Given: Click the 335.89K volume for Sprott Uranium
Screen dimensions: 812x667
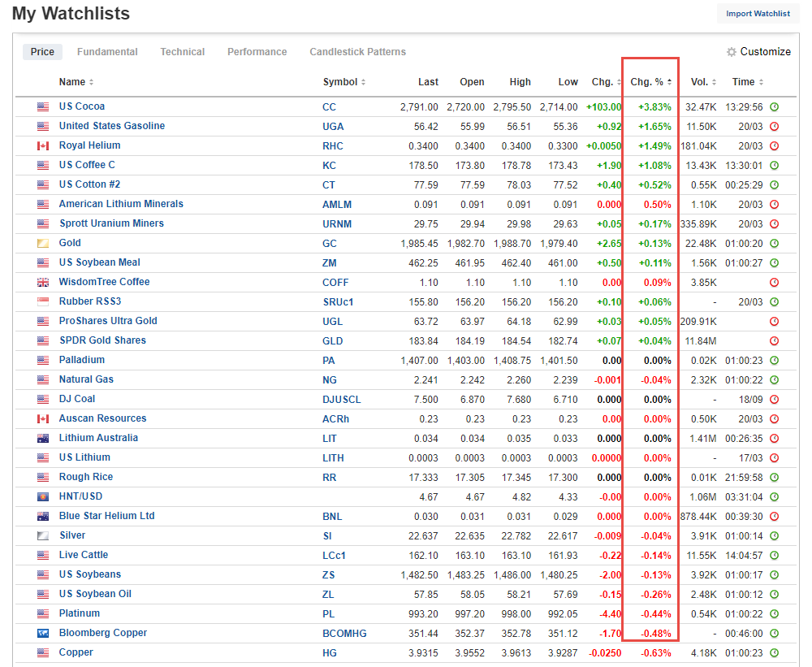Looking at the screenshot, I should tap(698, 224).
